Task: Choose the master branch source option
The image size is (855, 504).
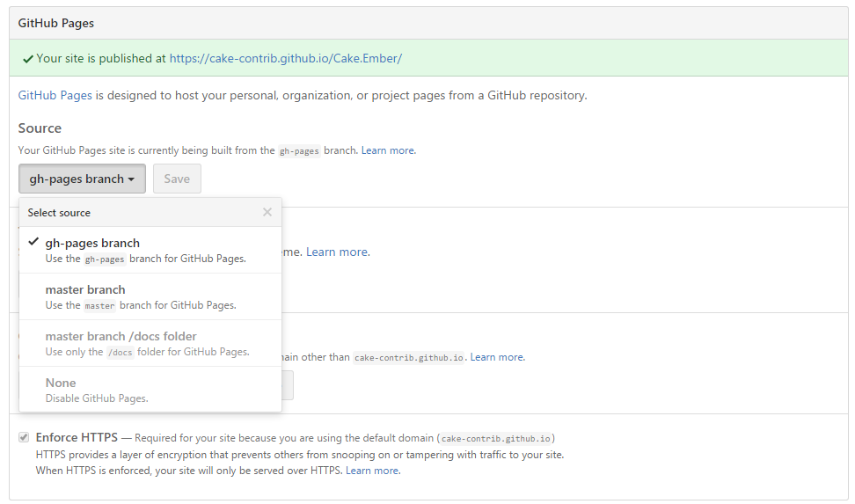Action: pyautogui.click(x=150, y=296)
